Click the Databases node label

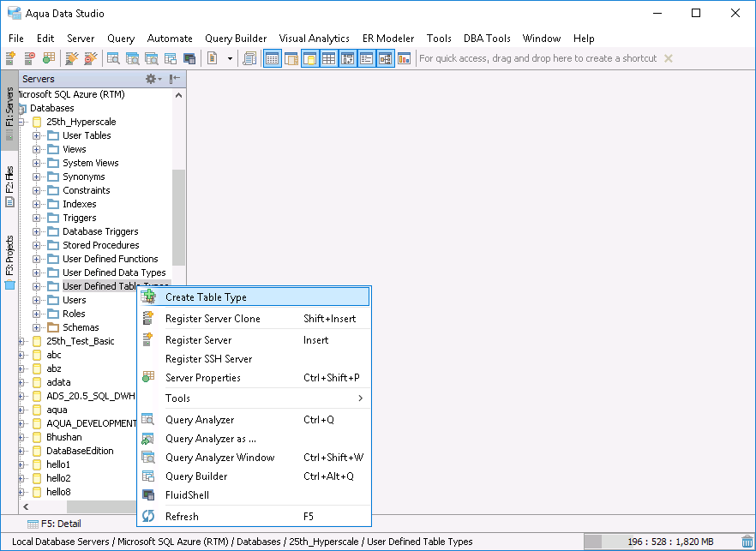click(x=52, y=108)
